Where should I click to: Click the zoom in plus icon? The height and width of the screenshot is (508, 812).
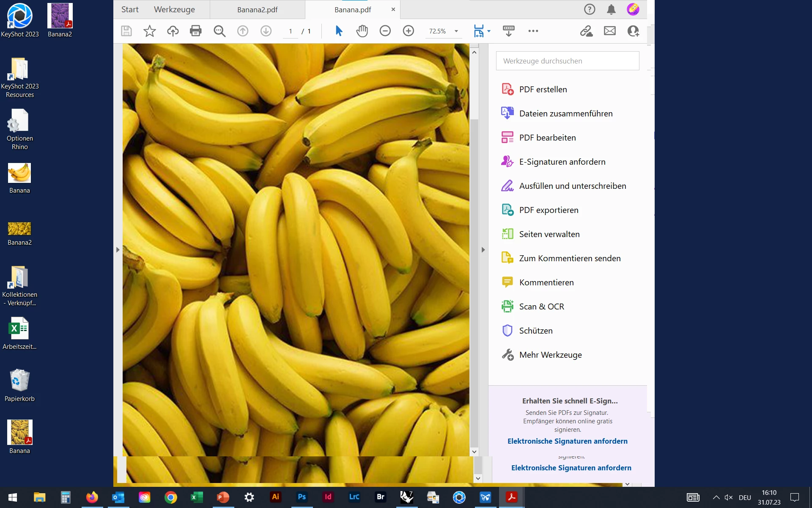point(408,31)
